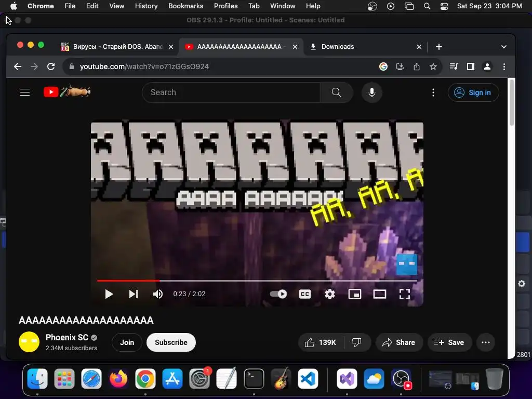The height and width of the screenshot is (399, 532).
Task: Switch to theater mode
Action: (x=380, y=294)
